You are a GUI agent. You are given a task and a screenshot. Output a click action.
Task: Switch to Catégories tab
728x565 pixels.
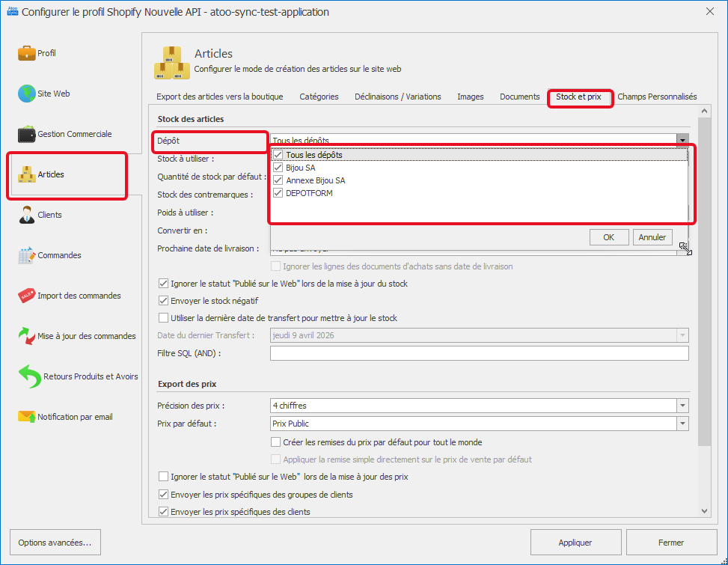point(319,97)
